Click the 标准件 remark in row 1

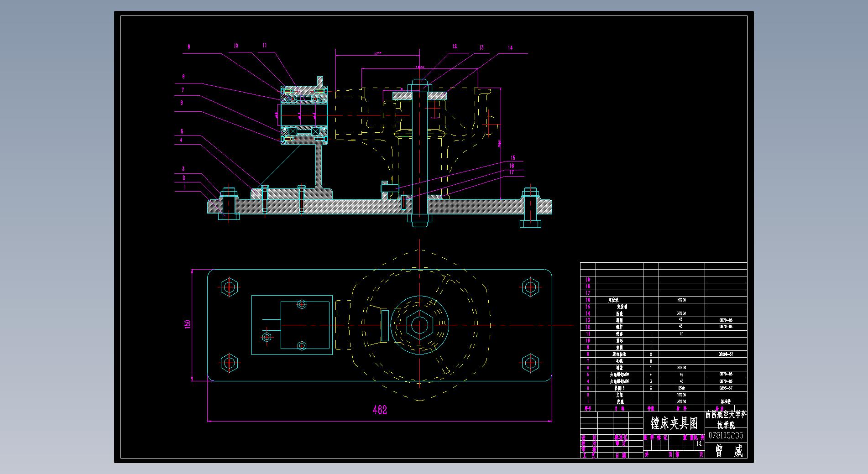coord(726,402)
